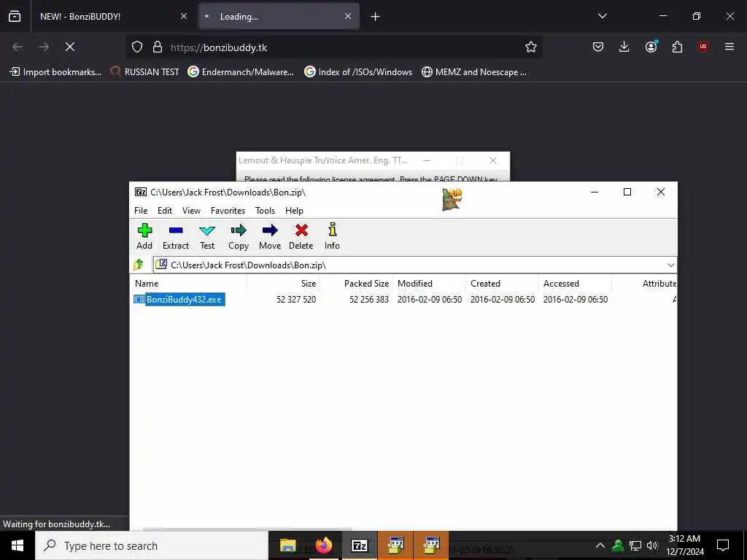Close the Lernout & Hauspie TruVoice window
The width and height of the screenshot is (747, 560).
point(493,160)
